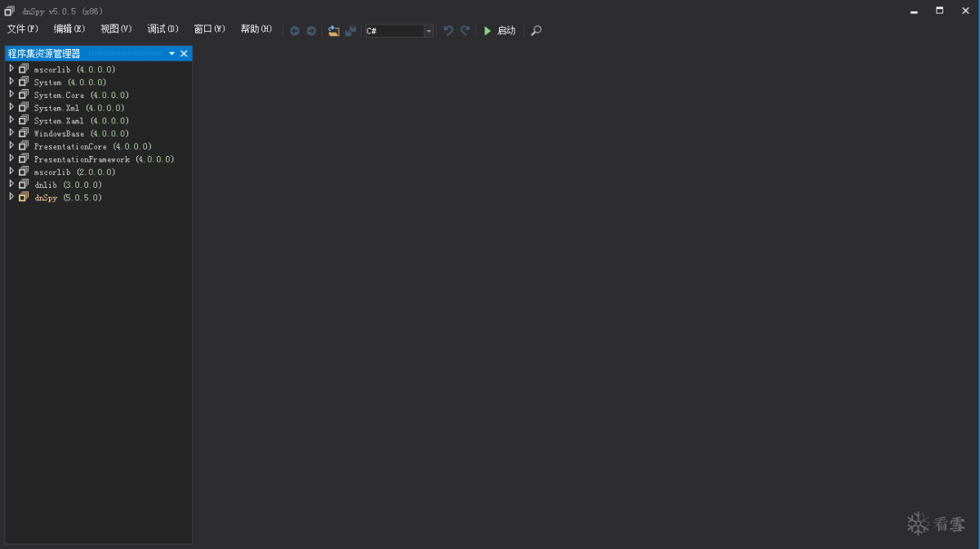
Task: Open search with the magnifier icon
Action: point(537,31)
